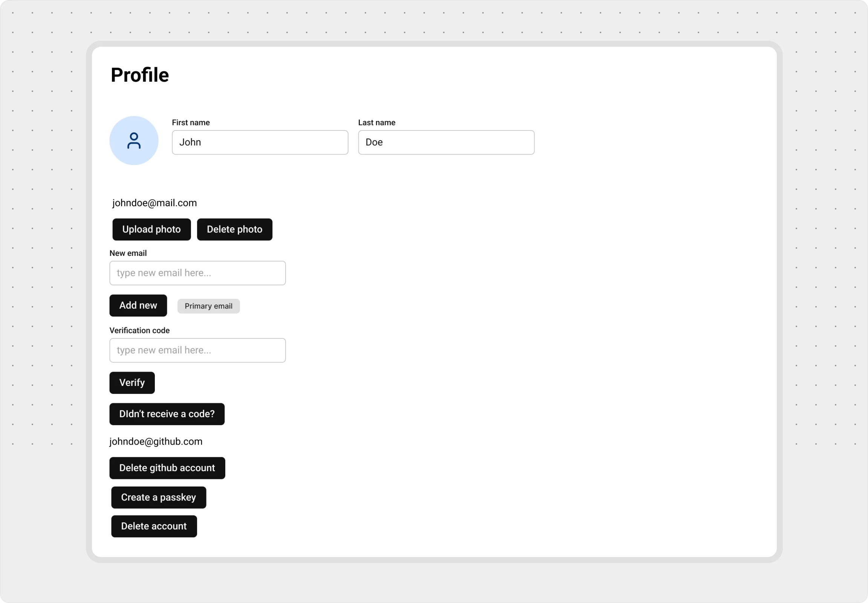Click Didn't receive a code button
868x603 pixels.
click(167, 414)
